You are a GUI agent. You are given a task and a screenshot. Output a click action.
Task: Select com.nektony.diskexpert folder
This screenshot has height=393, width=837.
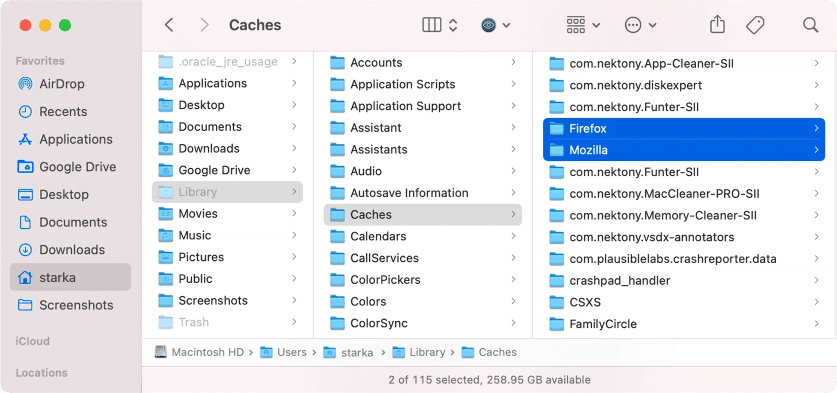(x=684, y=85)
